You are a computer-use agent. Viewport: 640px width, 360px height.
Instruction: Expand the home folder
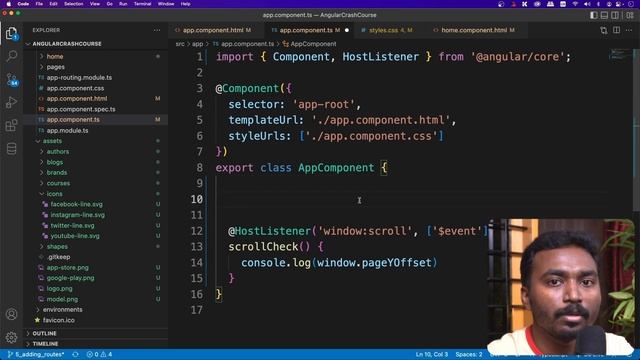55,56
